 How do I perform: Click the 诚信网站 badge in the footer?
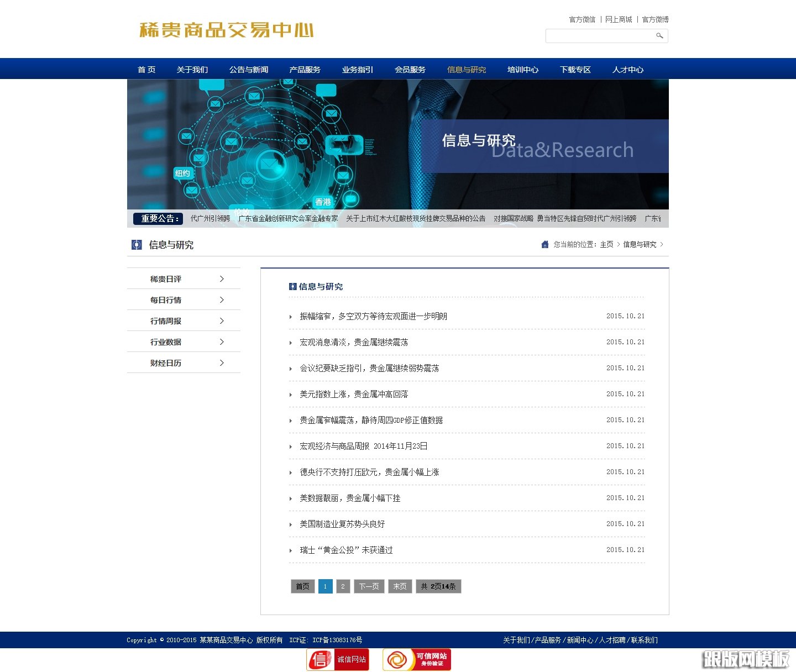coord(338,659)
